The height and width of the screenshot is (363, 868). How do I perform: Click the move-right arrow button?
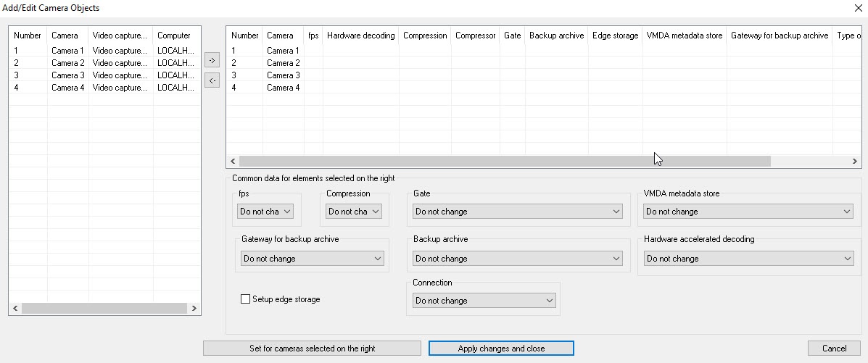point(212,61)
